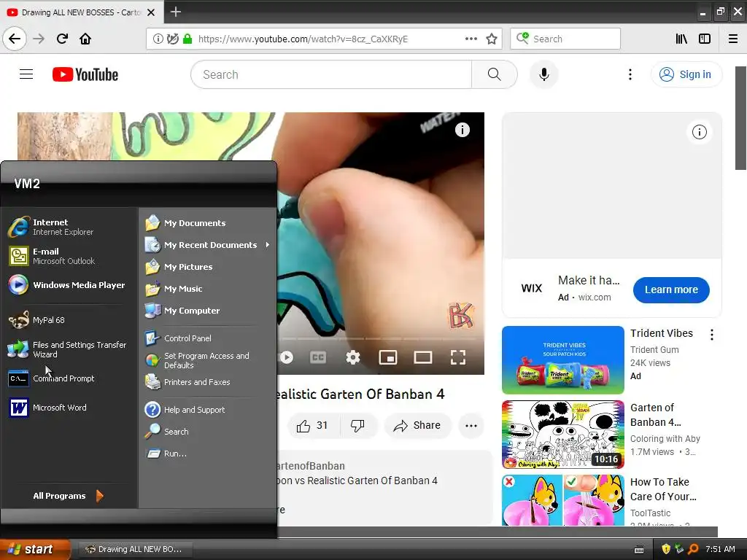View site information icon in address bar
This screenshot has height=560, width=747.
(x=158, y=39)
